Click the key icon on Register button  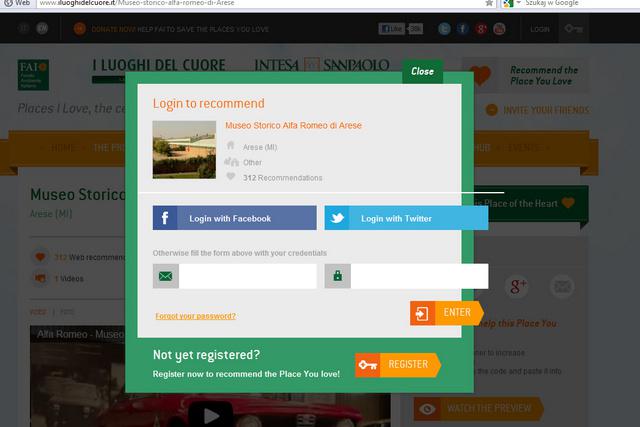[x=368, y=365]
